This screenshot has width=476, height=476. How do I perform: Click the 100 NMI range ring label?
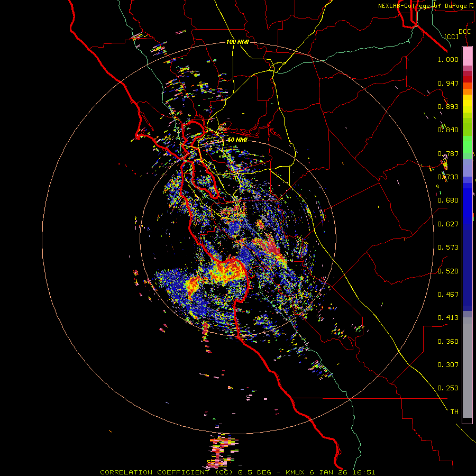pyautogui.click(x=237, y=42)
